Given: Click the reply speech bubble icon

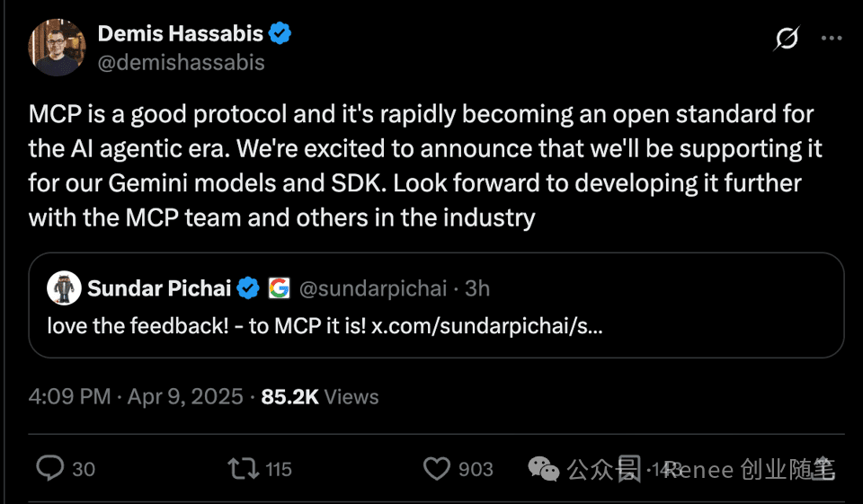Looking at the screenshot, I should click(x=49, y=468).
